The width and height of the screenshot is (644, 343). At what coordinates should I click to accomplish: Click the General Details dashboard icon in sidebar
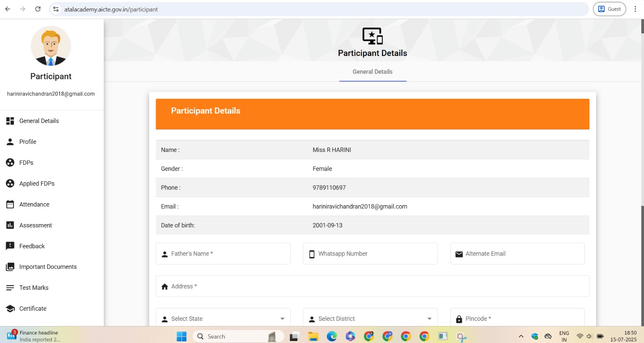coord(10,121)
